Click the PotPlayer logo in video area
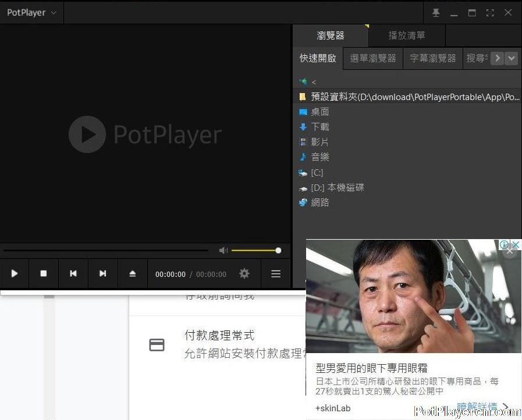522x420 pixels. click(x=145, y=134)
